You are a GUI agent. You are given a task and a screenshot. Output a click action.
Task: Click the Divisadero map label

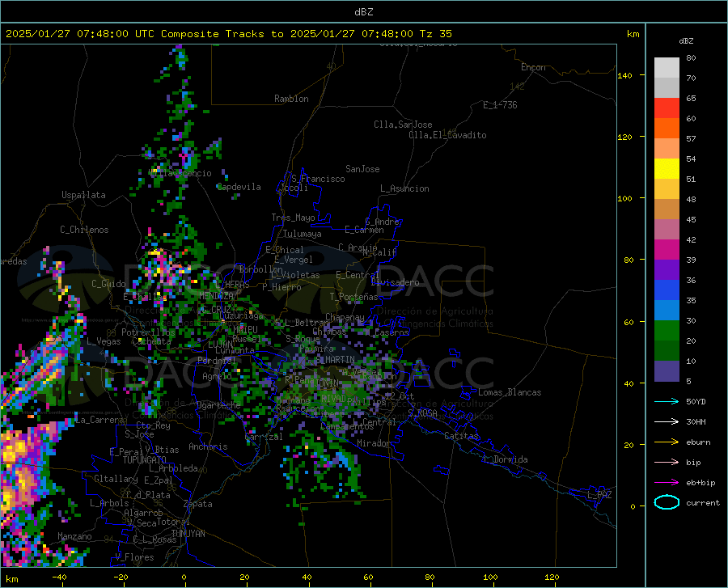[x=395, y=282]
